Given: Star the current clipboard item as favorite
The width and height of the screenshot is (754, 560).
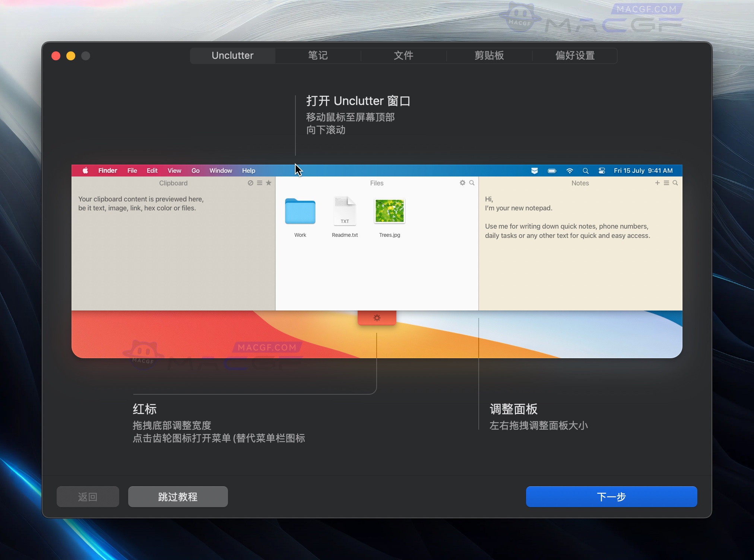Looking at the screenshot, I should pyautogui.click(x=269, y=183).
